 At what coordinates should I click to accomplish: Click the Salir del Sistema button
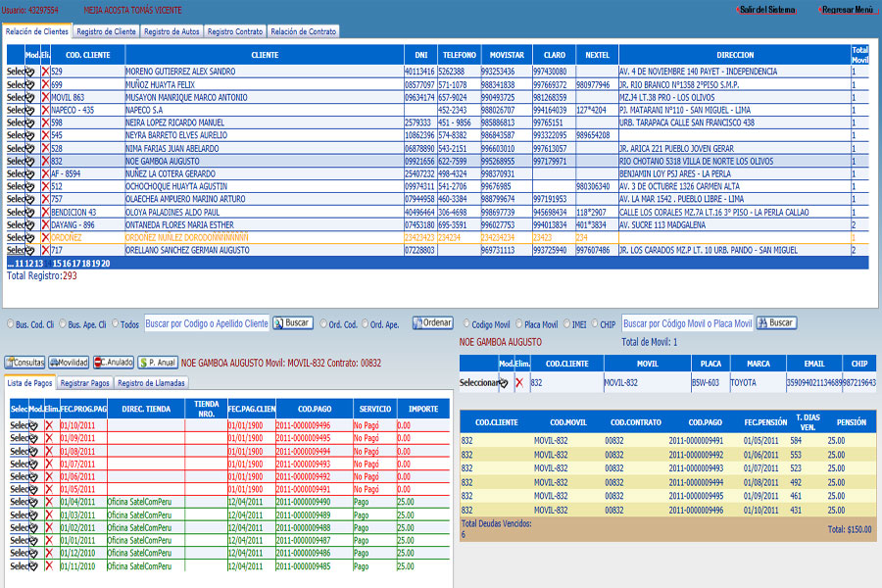tap(768, 9)
